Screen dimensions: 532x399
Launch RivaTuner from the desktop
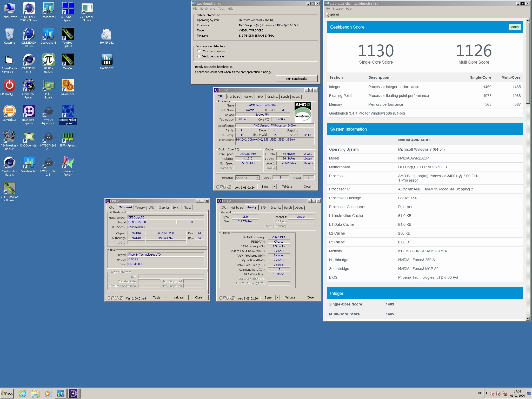[x=68, y=87]
